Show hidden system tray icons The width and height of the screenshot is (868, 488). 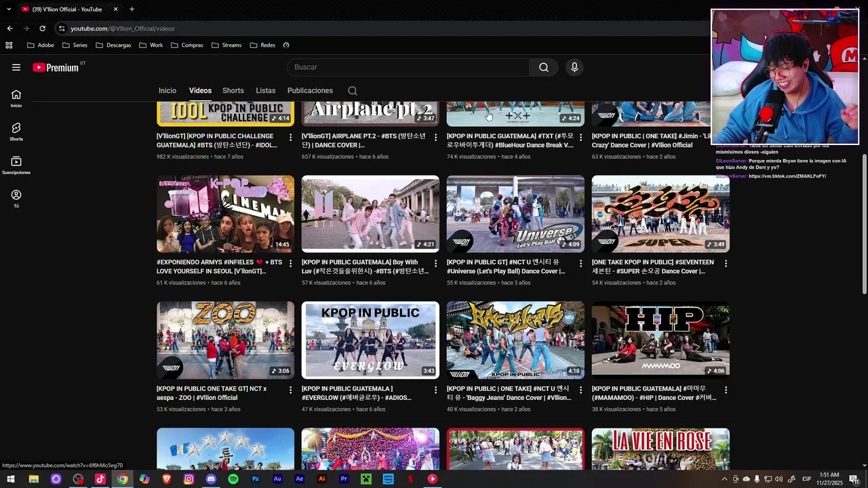coord(724,479)
